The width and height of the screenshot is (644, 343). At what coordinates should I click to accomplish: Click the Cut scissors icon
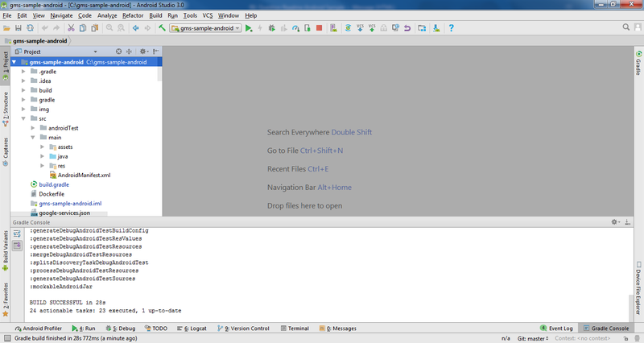[71, 28]
